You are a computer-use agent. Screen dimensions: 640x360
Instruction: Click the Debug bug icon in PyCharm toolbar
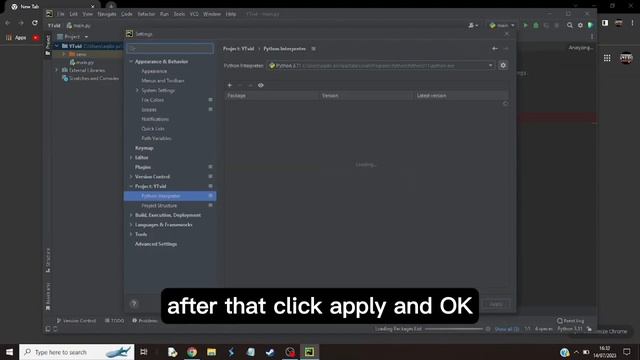[x=536, y=25]
